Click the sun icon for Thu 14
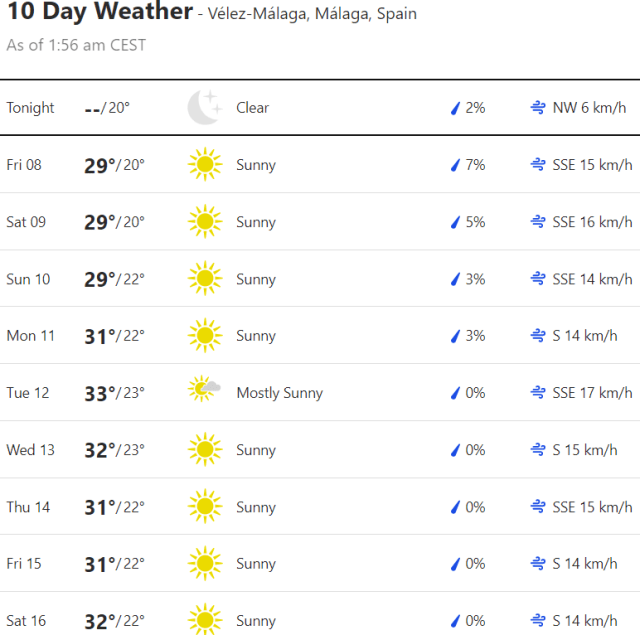This screenshot has height=635, width=640. pos(204,507)
